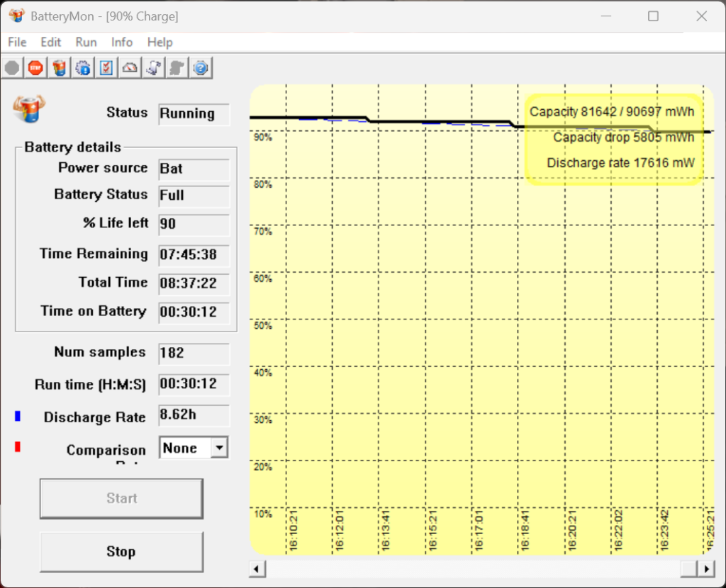Click the grayed-out puzzle-shaped toolbar icon
Image resolution: width=726 pixels, height=588 pixels.
[x=177, y=68]
